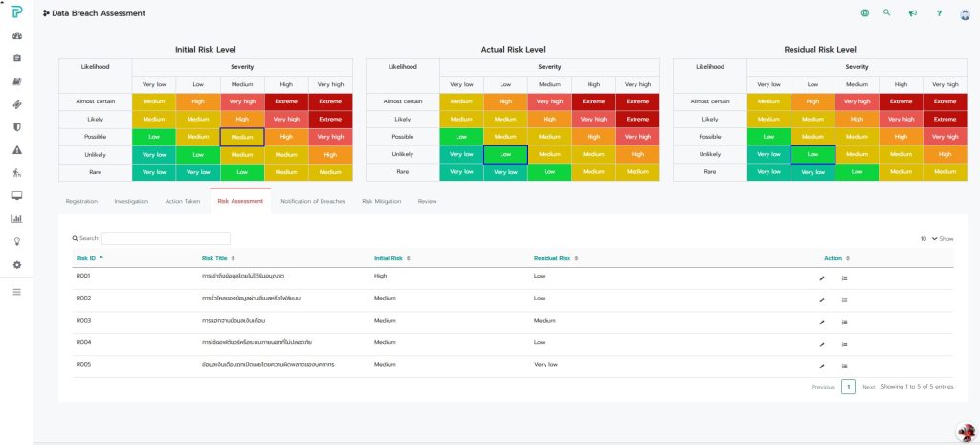The width and height of the screenshot is (980, 445).
Task: Select the bar chart reports sidebar icon
Action: point(17,219)
